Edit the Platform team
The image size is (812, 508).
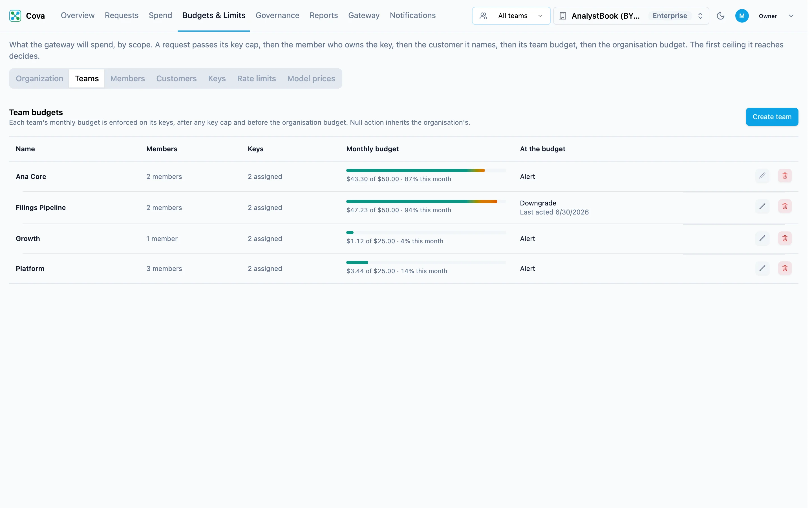762,268
